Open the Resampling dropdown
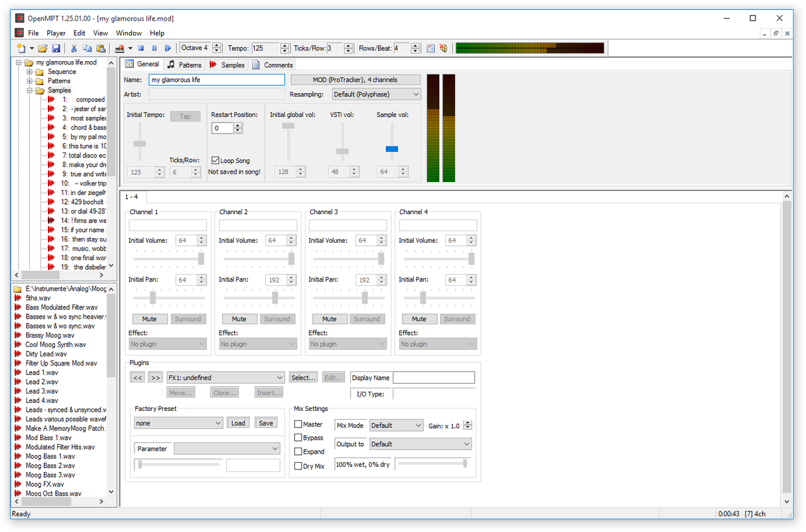This screenshot has width=806, height=532. pos(376,94)
